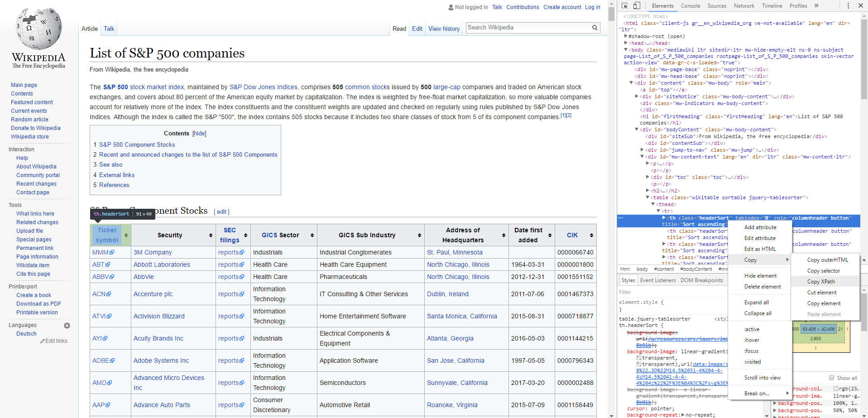
Task: Enable the Show all checkbox
Action: 831,378
